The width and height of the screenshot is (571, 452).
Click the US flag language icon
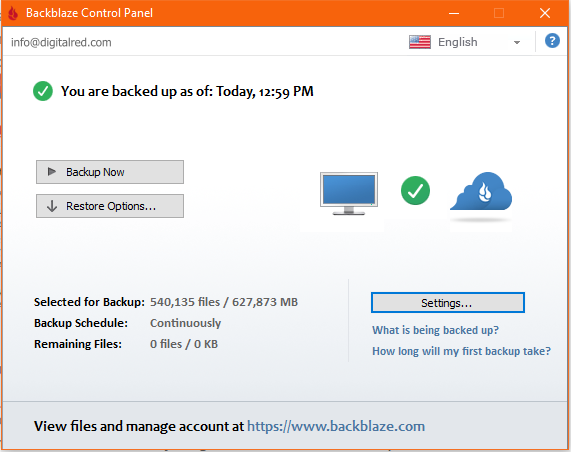[x=420, y=42]
